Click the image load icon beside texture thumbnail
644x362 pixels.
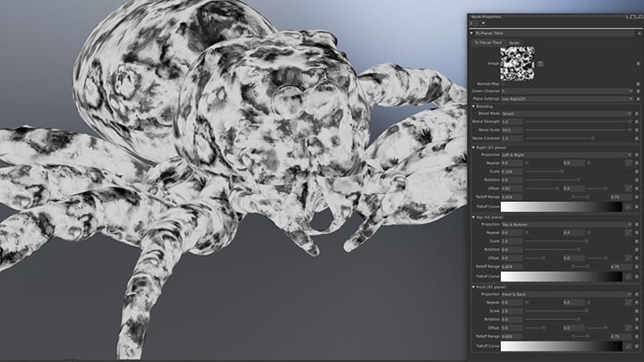[x=540, y=63]
